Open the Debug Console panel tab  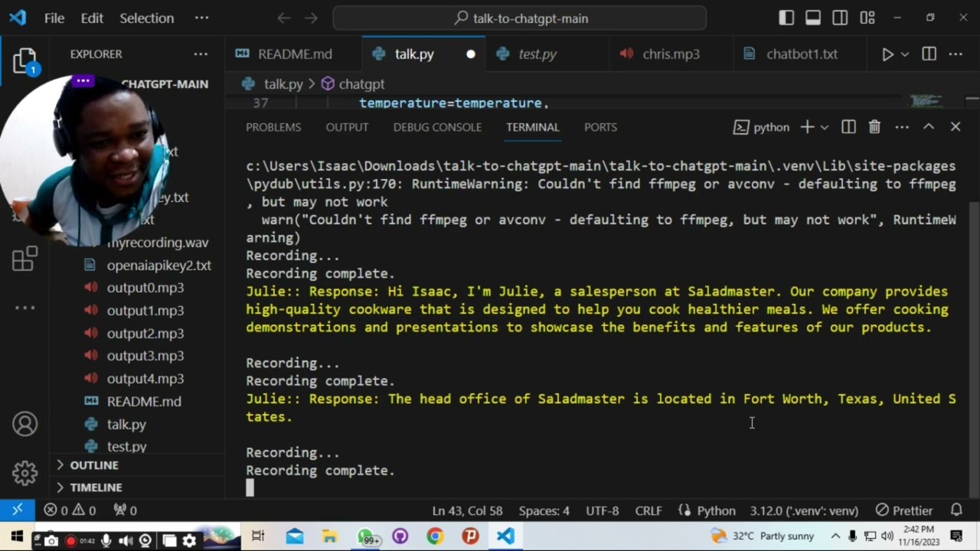coord(437,127)
